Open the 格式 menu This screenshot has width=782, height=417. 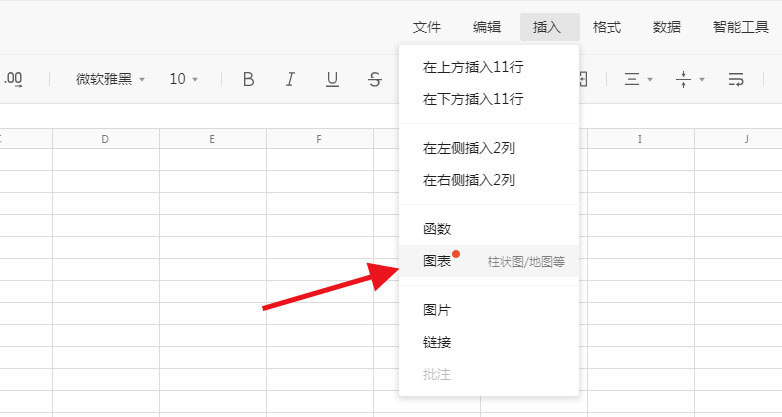[x=607, y=27]
